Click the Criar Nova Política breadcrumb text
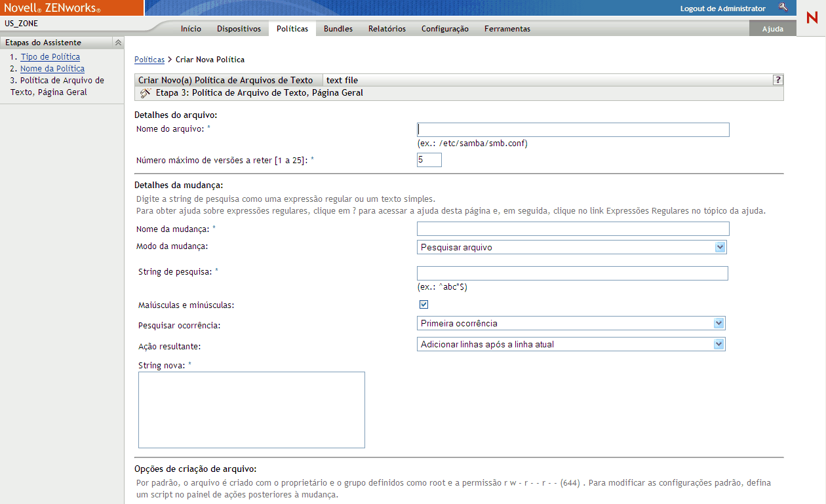Screen dimensions: 826x504 [x=210, y=60]
